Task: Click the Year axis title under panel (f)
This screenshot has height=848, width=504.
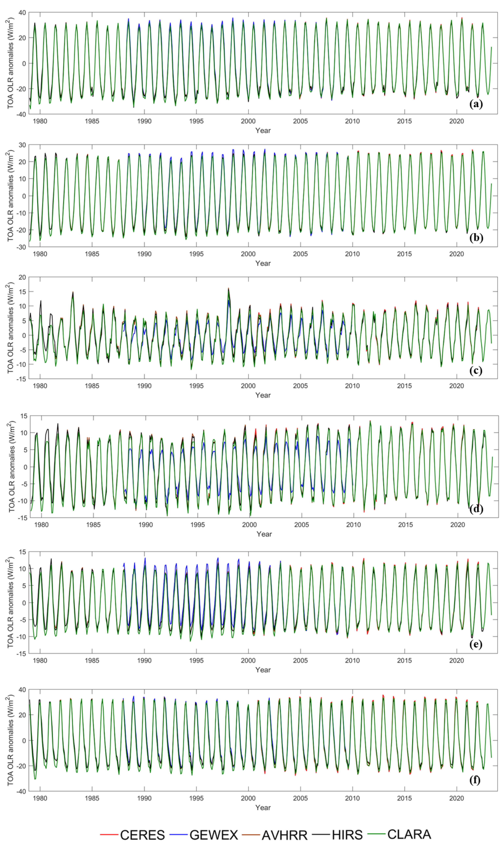Action: [263, 807]
